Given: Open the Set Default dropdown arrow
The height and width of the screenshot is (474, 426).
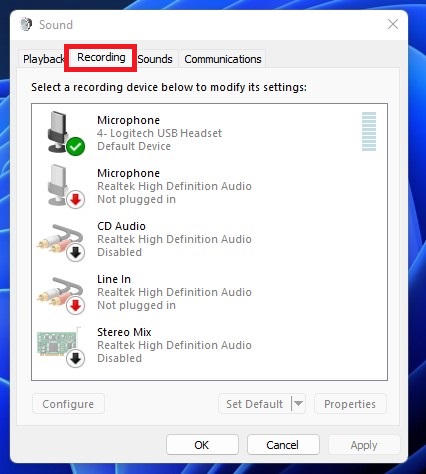Looking at the screenshot, I should pyautogui.click(x=298, y=404).
